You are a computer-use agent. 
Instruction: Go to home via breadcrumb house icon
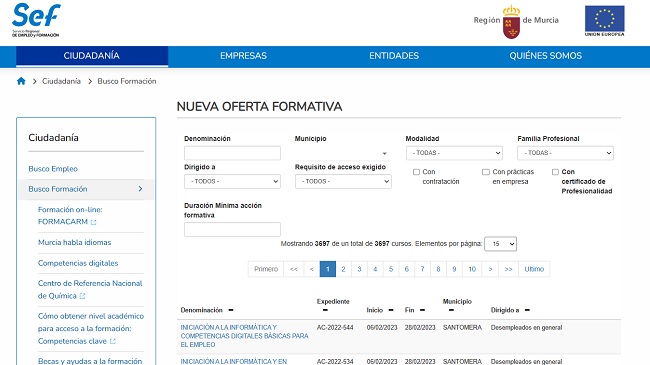point(21,81)
